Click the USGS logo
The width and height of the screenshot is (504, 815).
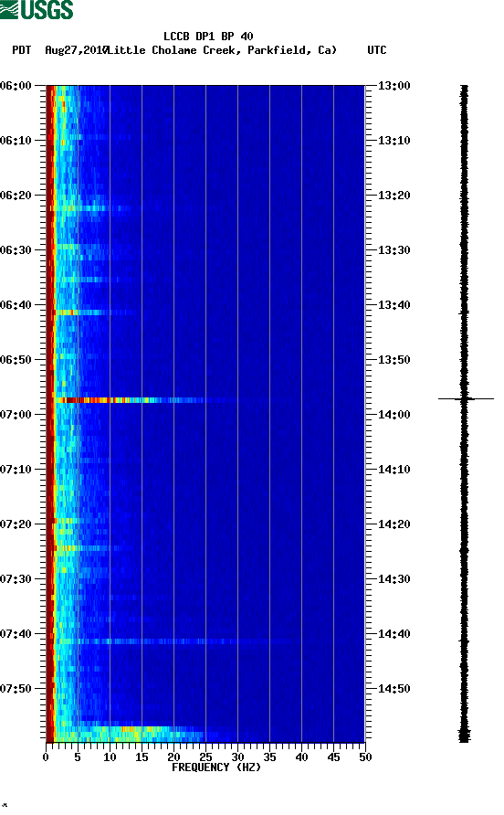(37, 9)
